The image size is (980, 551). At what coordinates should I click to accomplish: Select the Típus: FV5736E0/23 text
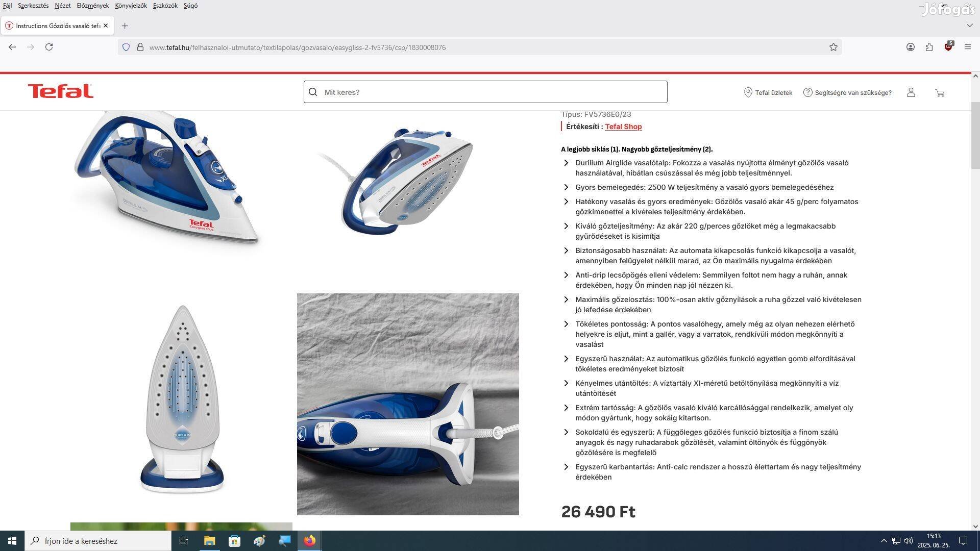[596, 114]
